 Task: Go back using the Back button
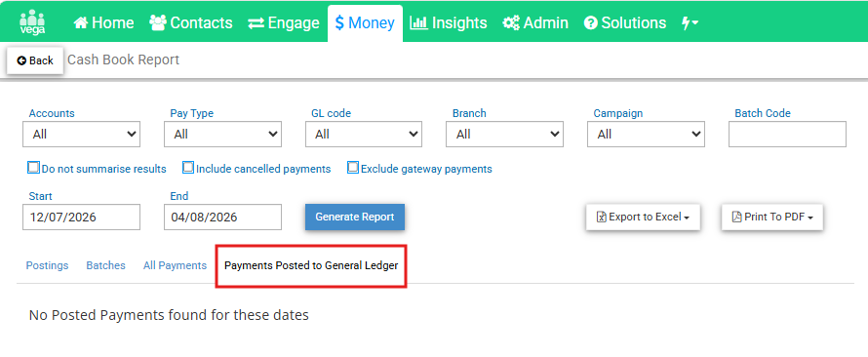coord(35,60)
